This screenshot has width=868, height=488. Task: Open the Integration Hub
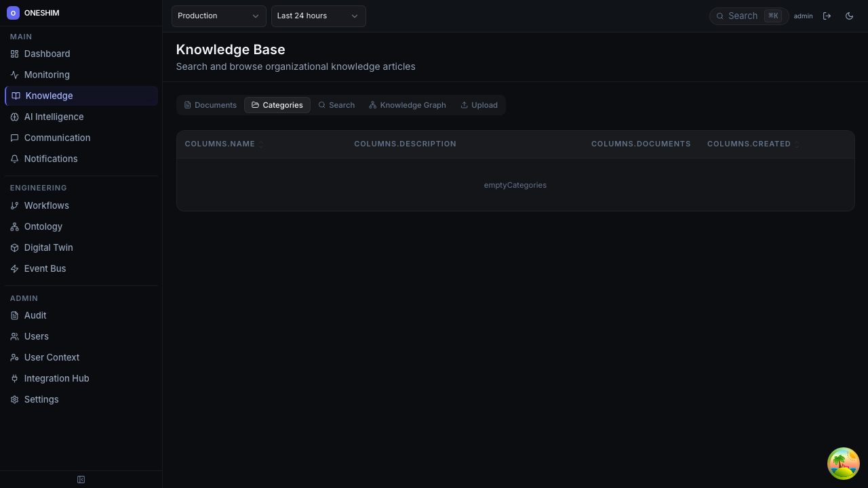(x=56, y=378)
